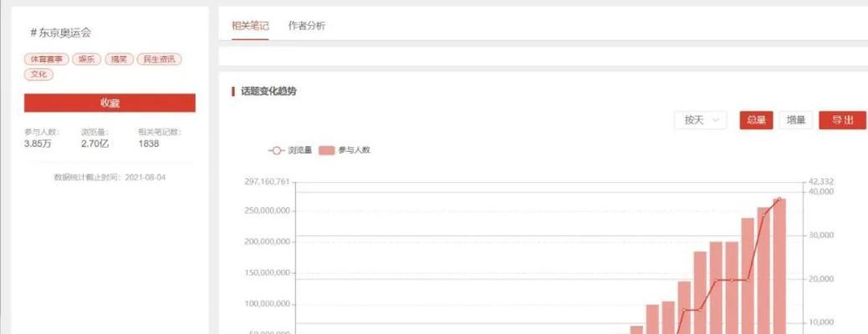Toggle the 浏览量 legend series
Screen dimensions: 868x334
click(290, 149)
